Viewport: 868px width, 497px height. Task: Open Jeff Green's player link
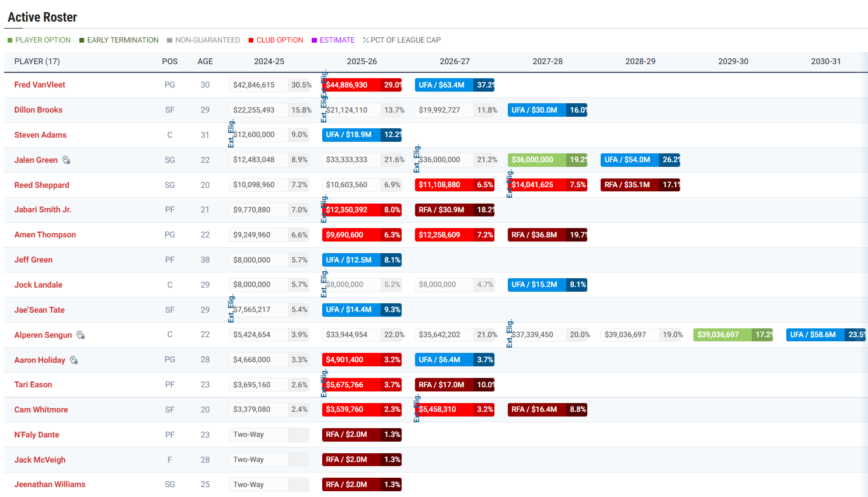[x=33, y=260]
